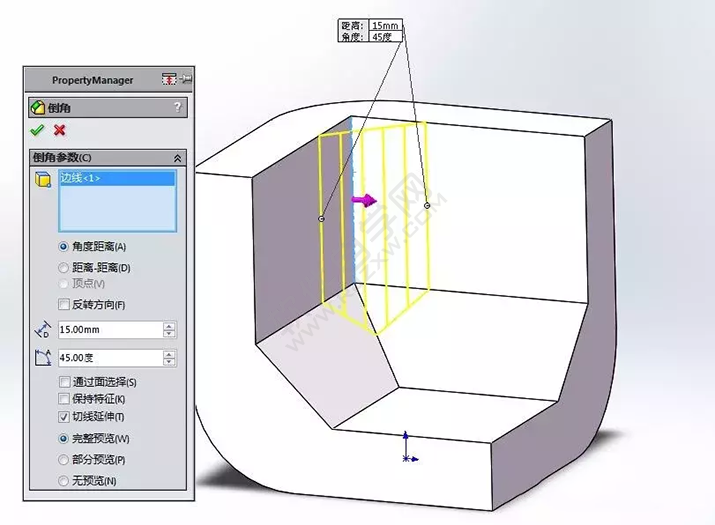
Task: Select 完整预览(W) preview option
Action: tap(64, 439)
